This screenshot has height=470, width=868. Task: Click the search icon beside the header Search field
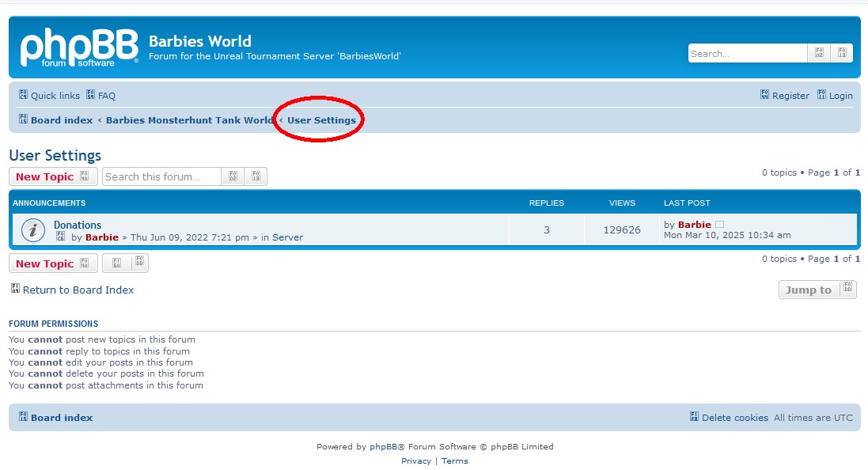819,54
